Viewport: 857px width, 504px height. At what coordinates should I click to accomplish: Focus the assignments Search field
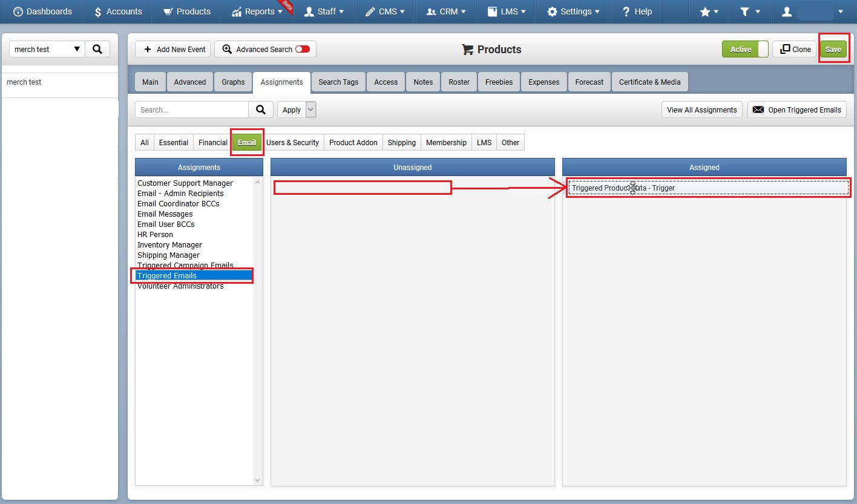[x=192, y=110]
